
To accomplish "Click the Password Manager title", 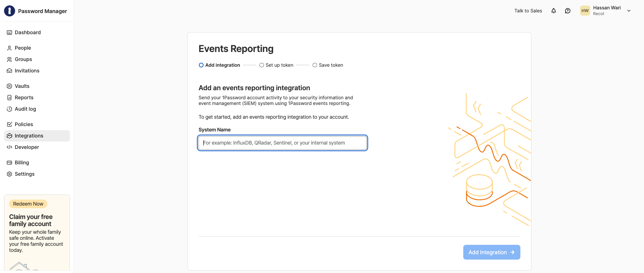I will (x=43, y=11).
